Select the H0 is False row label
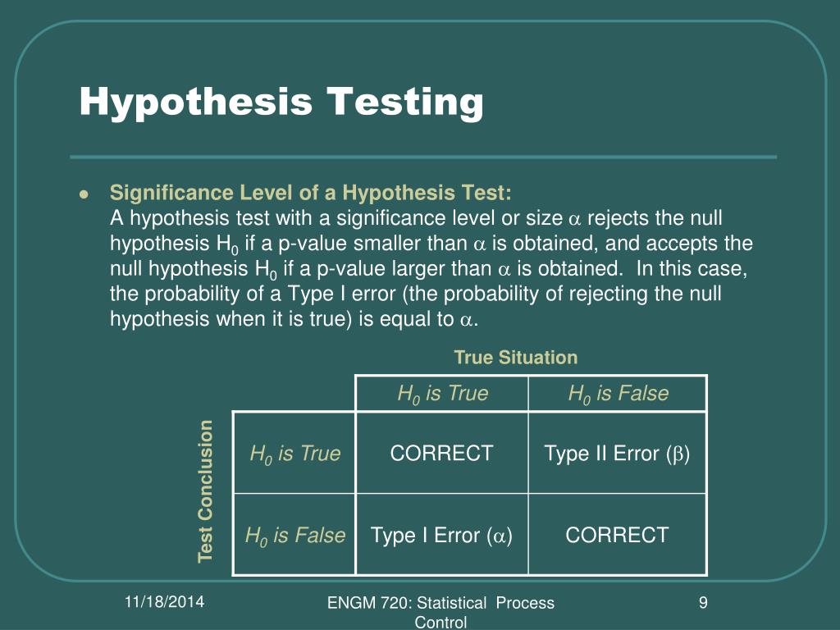 [295, 536]
